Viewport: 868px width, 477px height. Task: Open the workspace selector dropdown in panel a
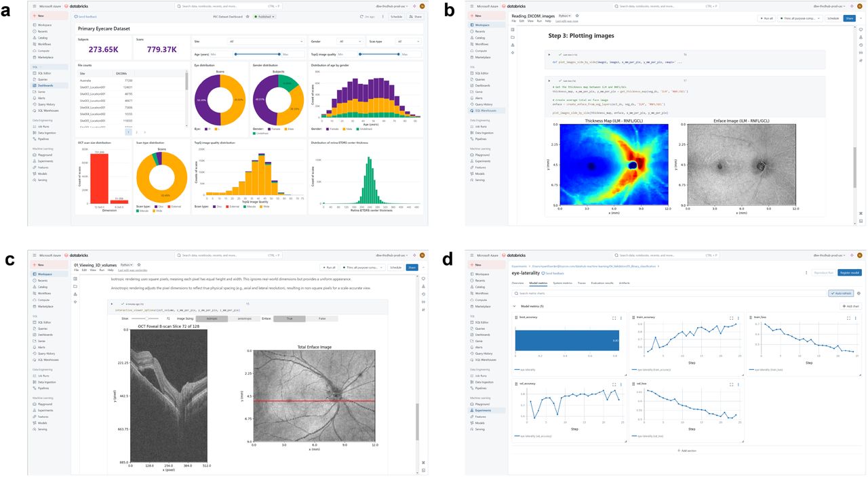pos(392,6)
